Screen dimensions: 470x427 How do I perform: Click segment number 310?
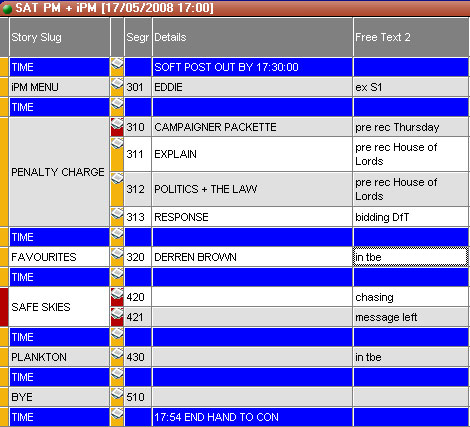click(138, 127)
